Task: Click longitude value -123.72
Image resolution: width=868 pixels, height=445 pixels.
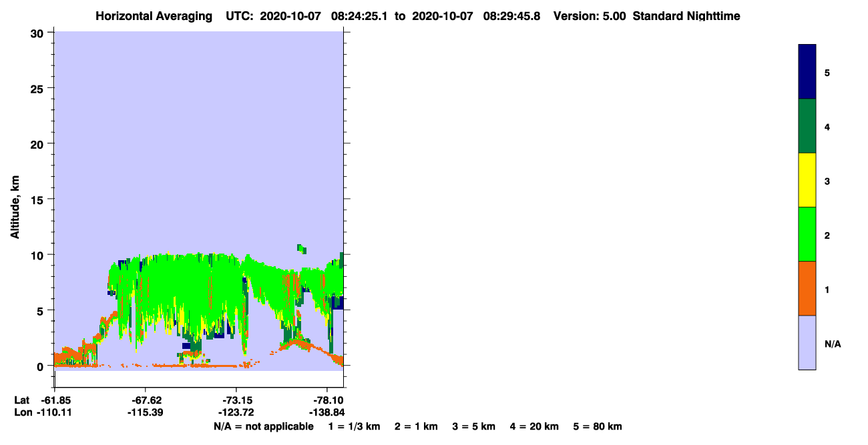Action: 236,413
